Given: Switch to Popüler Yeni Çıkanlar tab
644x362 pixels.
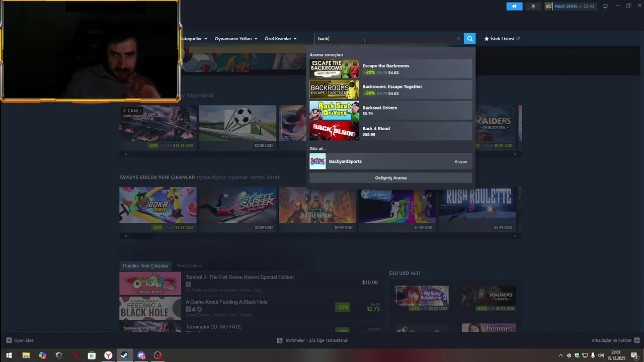Looking at the screenshot, I should coord(145,265).
